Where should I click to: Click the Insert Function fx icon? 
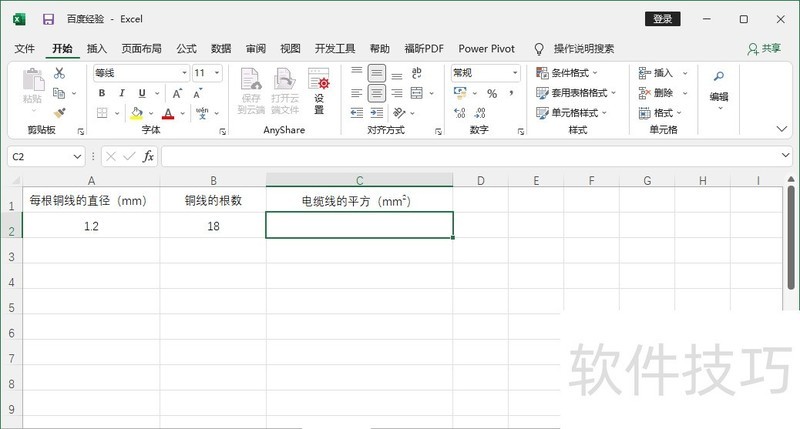[x=148, y=156]
